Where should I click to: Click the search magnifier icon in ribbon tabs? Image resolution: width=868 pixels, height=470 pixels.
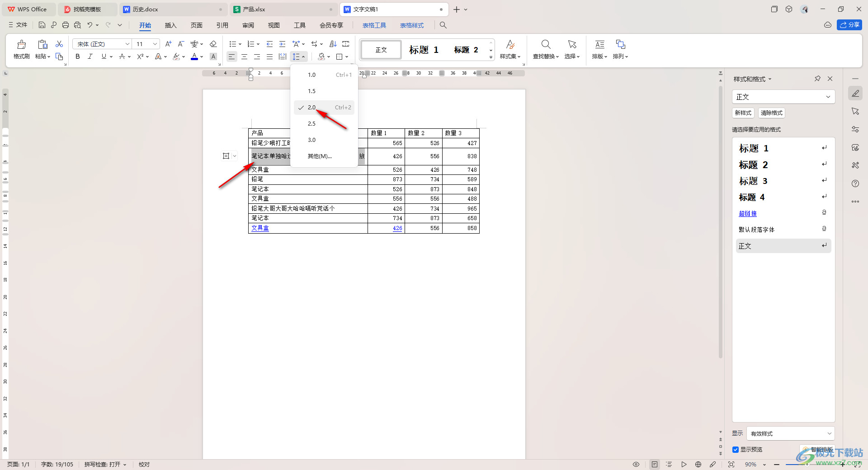[x=443, y=25]
